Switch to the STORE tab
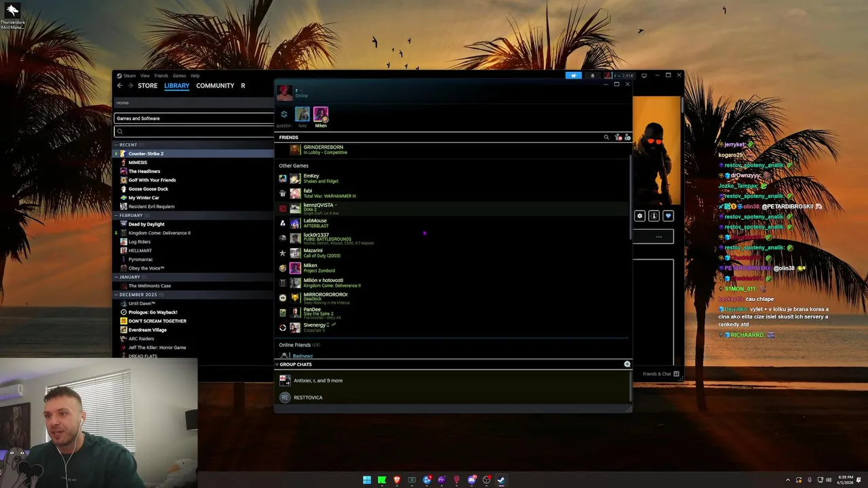The image size is (868, 488). 147,85
